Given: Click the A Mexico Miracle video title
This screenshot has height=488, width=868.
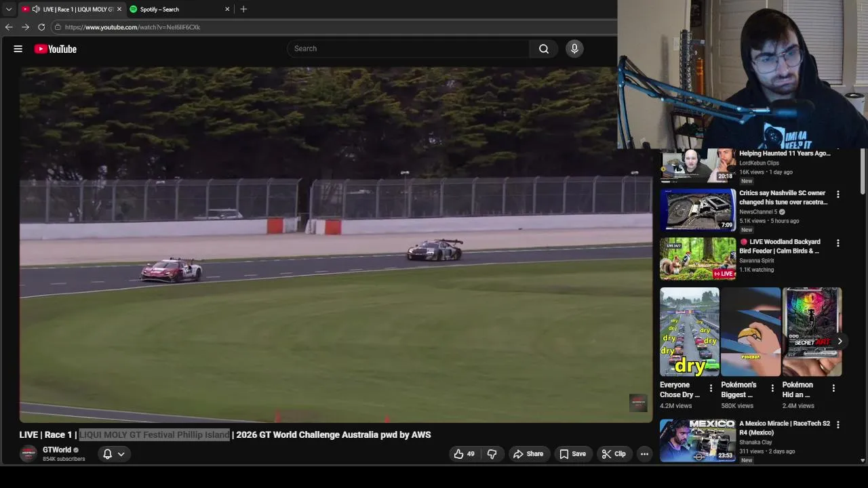Looking at the screenshot, I should point(785,428).
